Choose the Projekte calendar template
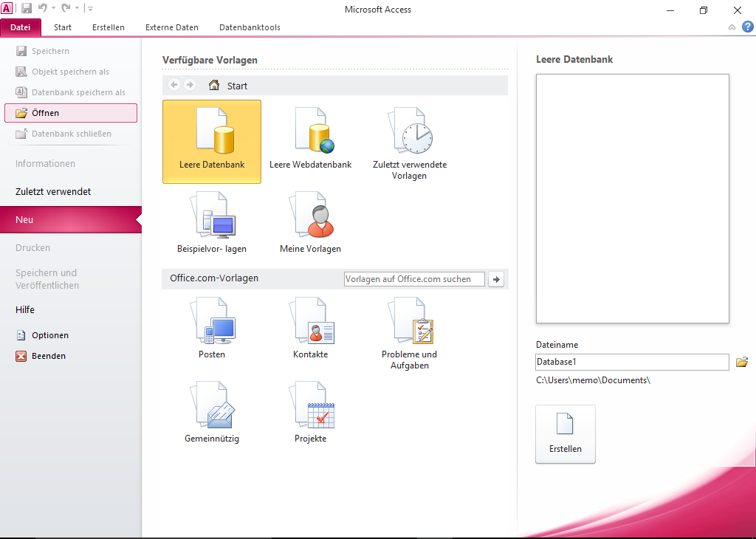The image size is (756, 539). pos(310,407)
